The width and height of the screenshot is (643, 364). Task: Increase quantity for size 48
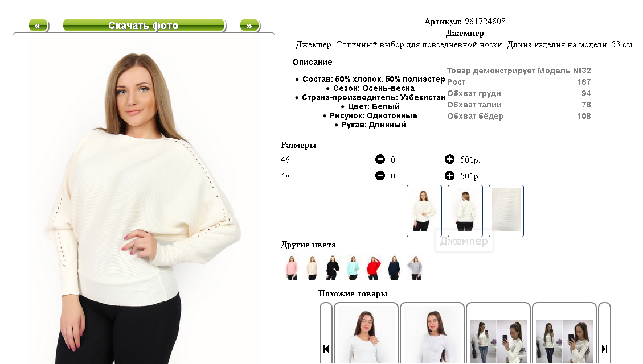pos(449,176)
